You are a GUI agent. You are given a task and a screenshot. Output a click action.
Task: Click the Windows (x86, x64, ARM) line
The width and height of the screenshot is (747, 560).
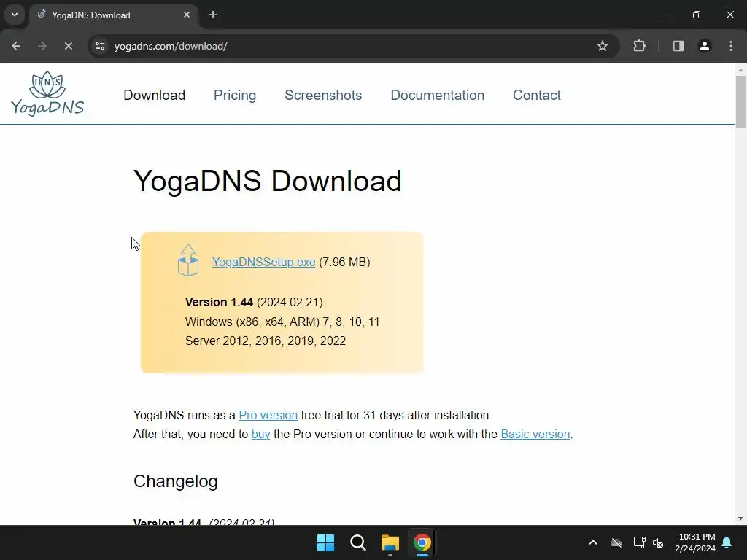282,322
